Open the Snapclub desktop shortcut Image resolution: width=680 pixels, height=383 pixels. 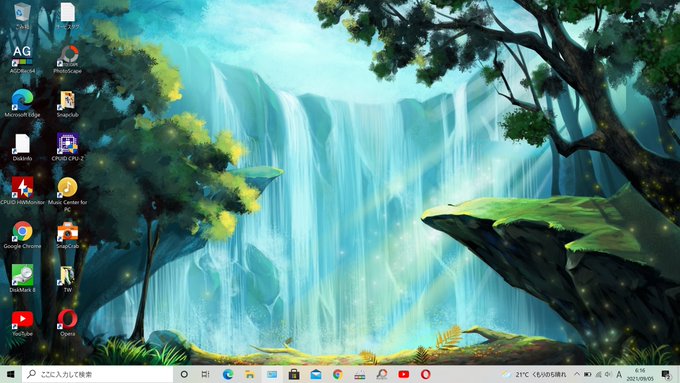tap(67, 103)
